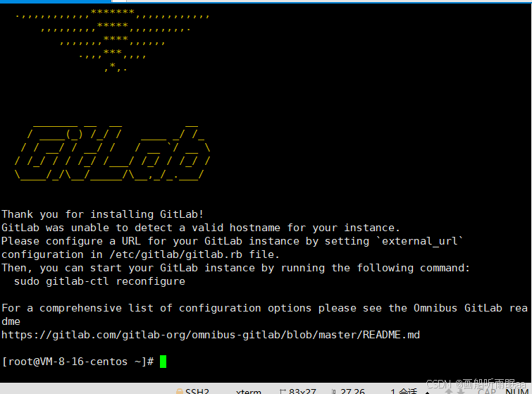Click the xterm terminal type entry
532x394 pixels.
[x=249, y=391]
